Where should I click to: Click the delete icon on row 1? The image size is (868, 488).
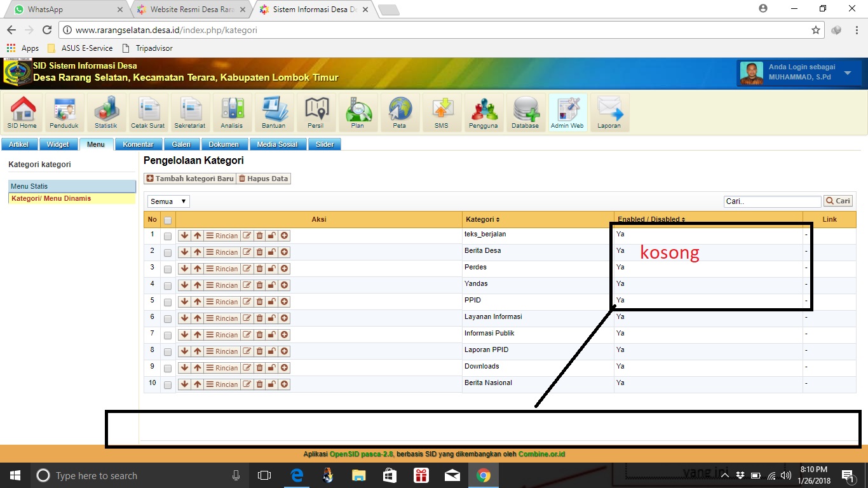(x=259, y=235)
